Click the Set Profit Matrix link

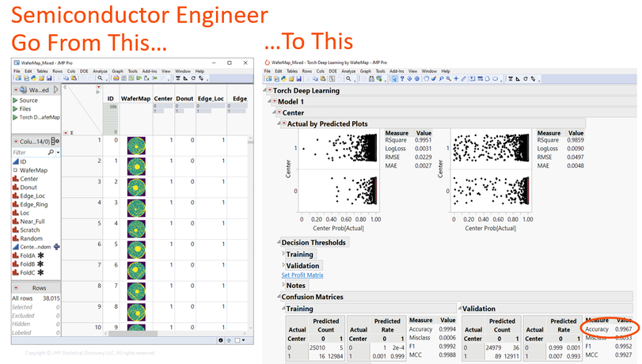click(302, 275)
